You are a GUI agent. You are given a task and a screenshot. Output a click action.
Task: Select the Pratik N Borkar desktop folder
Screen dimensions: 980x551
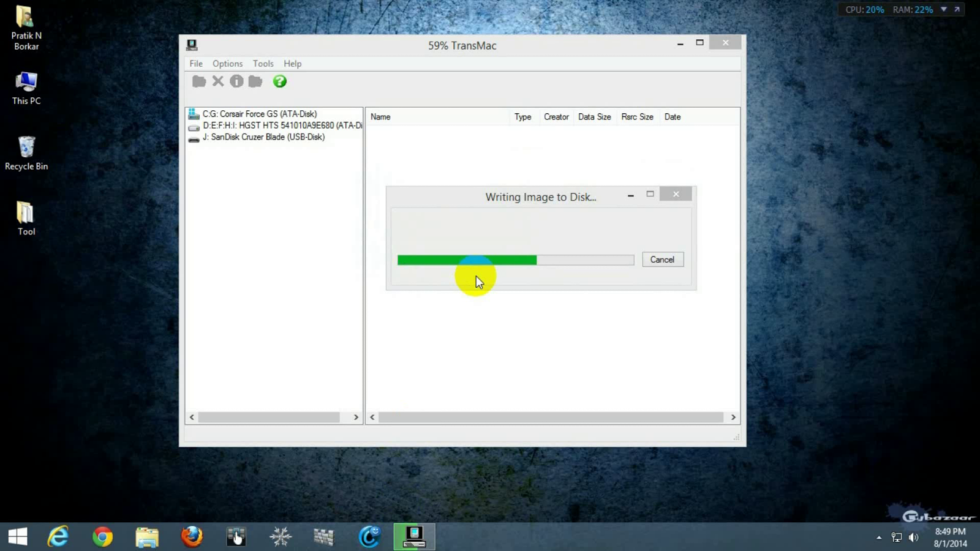point(26,28)
